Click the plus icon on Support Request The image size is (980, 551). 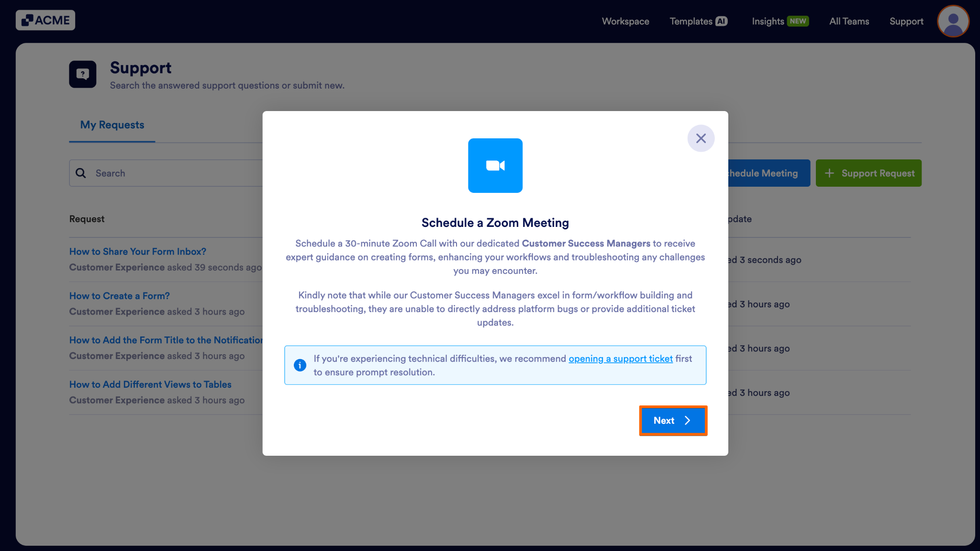[x=830, y=173]
